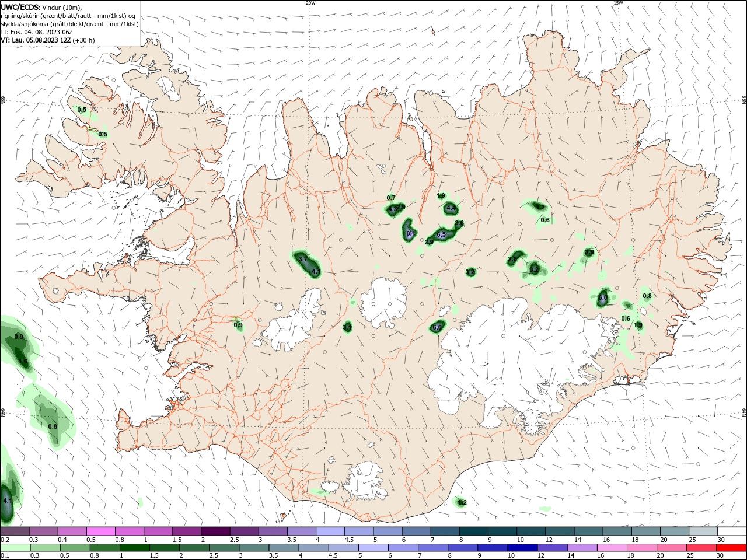This screenshot has height=560, width=747.
Task: Click the muted purple 0.2 swatch, upper scale
Action: click(x=15, y=531)
